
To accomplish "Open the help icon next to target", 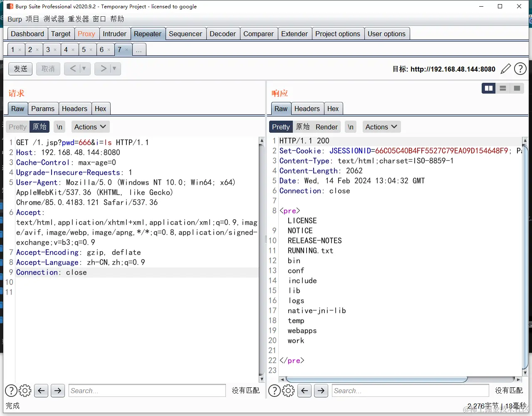I will [x=520, y=69].
